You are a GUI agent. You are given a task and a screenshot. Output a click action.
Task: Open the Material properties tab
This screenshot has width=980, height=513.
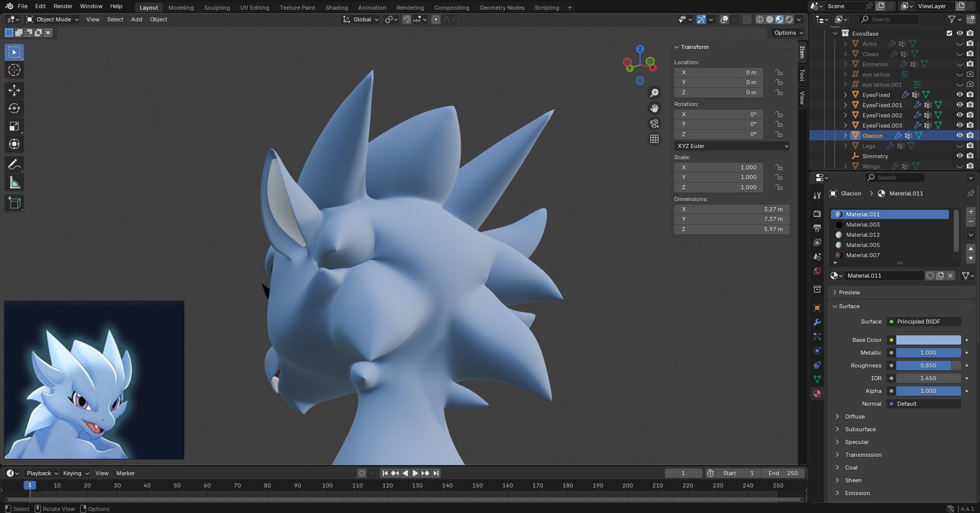point(817,394)
